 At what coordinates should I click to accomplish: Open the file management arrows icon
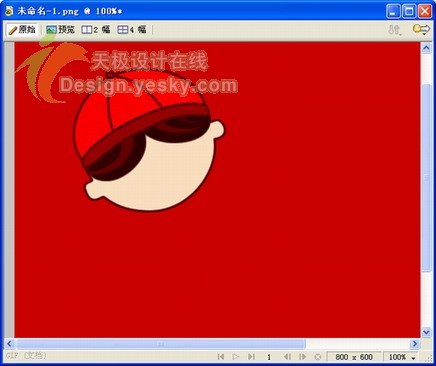(395, 30)
